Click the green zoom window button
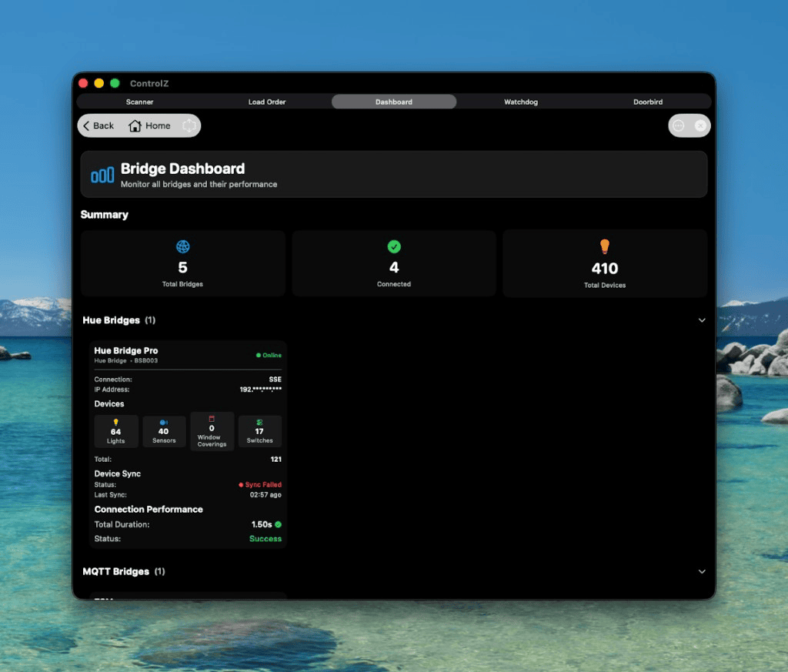 pos(115,83)
